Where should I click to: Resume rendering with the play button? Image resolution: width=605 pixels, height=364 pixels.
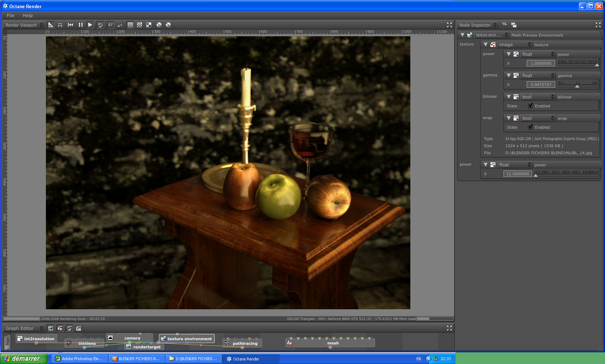(x=90, y=25)
